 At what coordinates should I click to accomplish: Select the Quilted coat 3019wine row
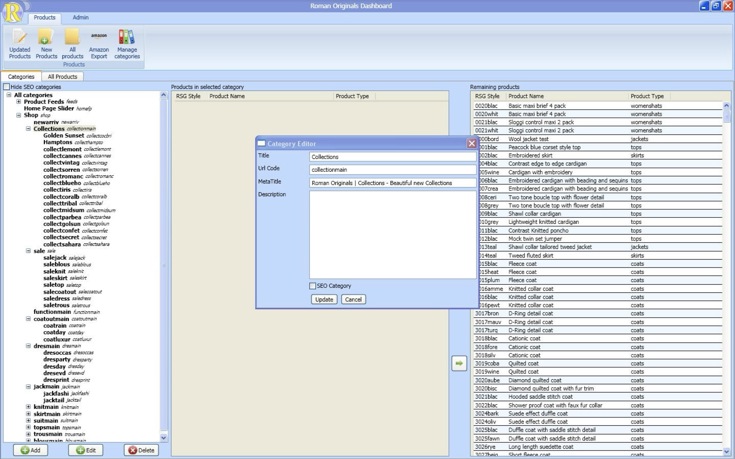[598, 372]
